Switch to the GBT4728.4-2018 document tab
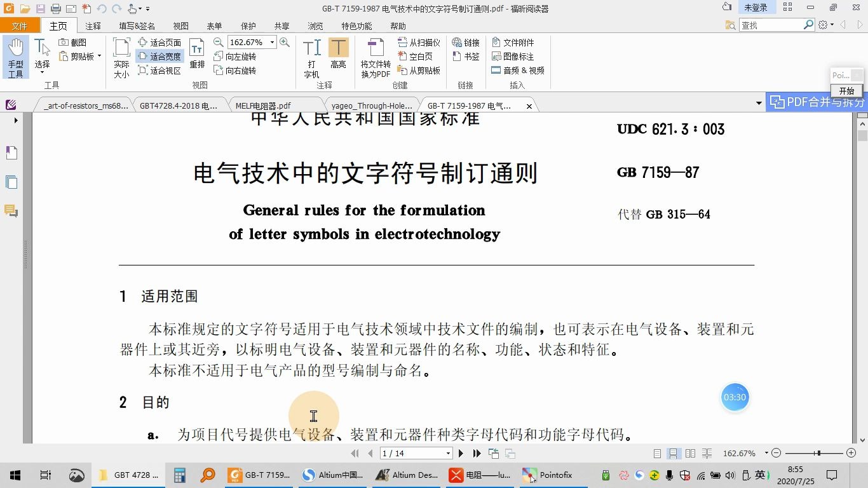The width and height of the screenshot is (868, 488). click(179, 105)
